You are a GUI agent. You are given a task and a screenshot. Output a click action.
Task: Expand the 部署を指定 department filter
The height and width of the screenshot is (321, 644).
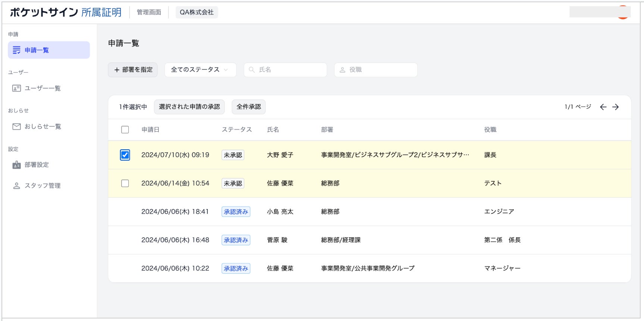(x=133, y=70)
